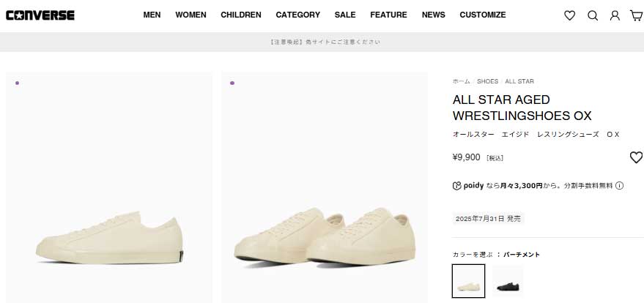The image size is (644, 303).
Task: Click the SHOES breadcrumb link
Action: click(487, 81)
